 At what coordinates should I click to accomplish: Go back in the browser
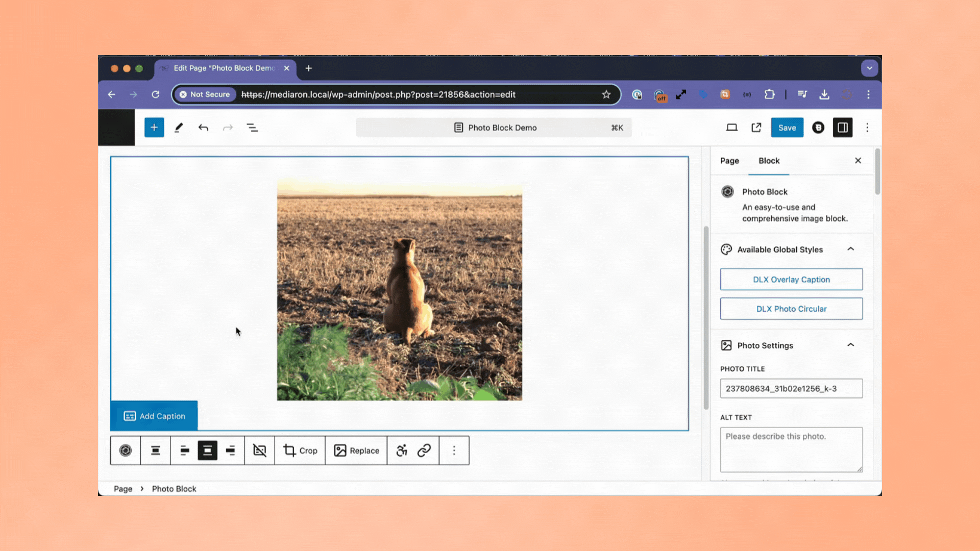[112, 94]
